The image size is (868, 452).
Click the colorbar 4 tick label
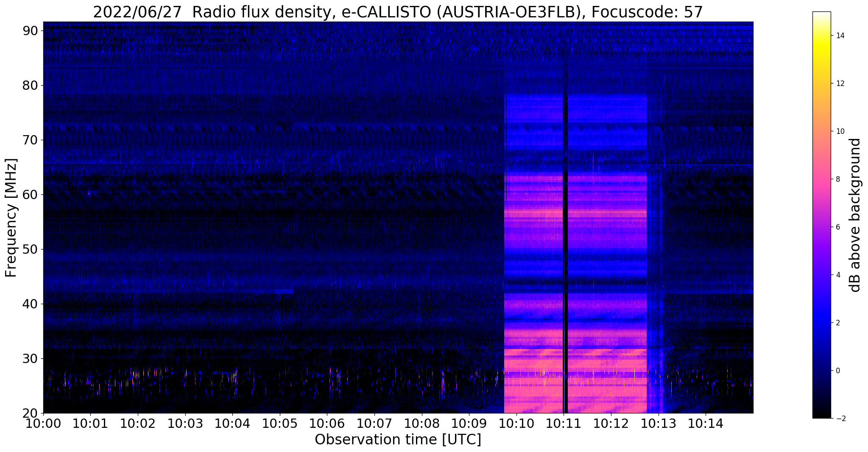[x=837, y=275]
